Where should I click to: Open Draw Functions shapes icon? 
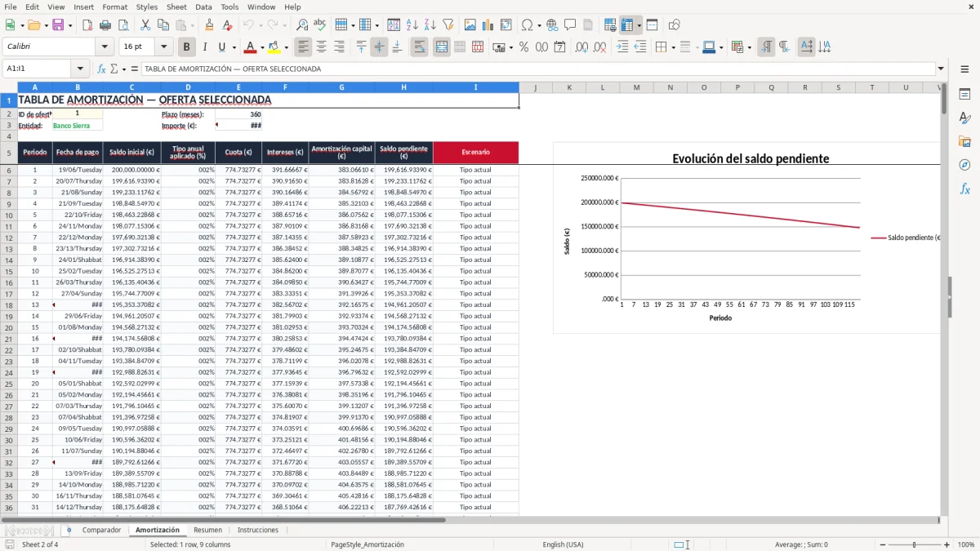click(674, 25)
